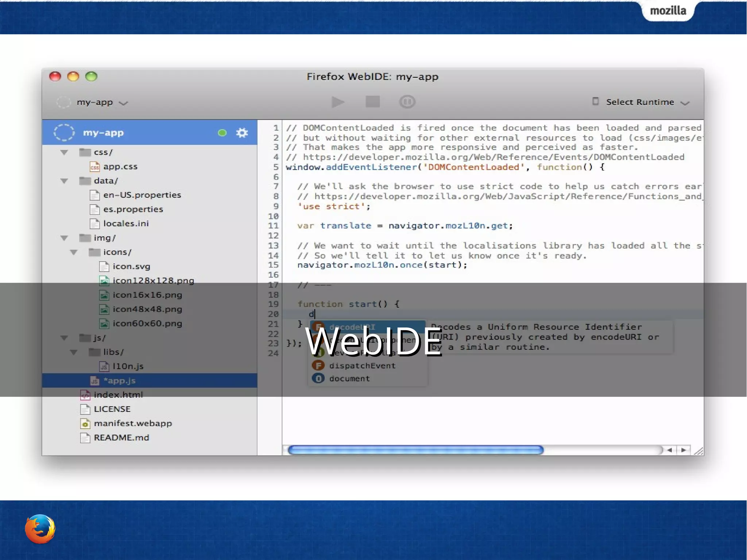Click the icon128x128.png image file
Viewport: 747px width, 560px height.
tap(153, 281)
